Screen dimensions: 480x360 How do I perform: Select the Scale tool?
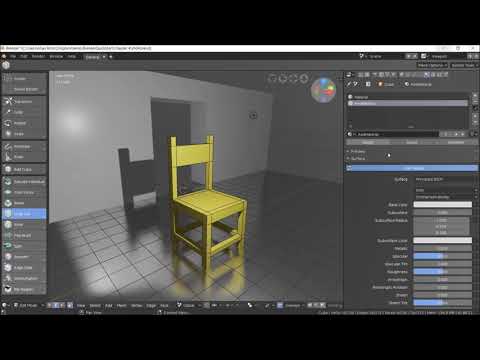tap(24, 134)
